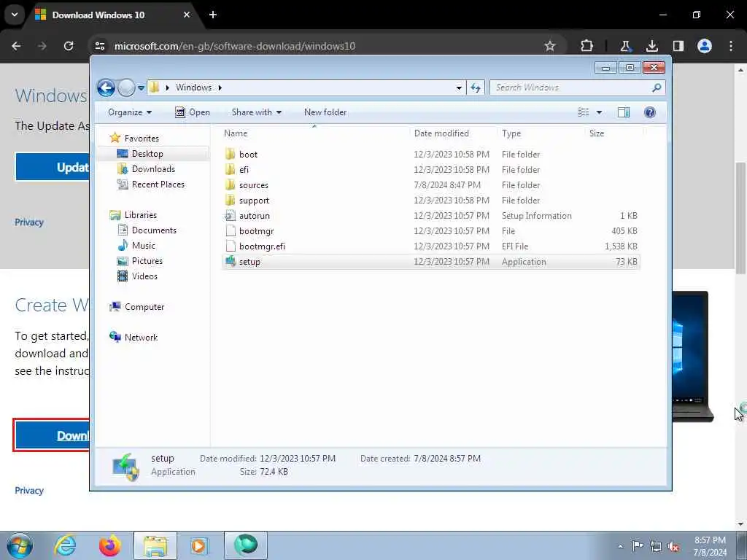
Task: Open a new Chrome tab
Action: click(x=213, y=15)
